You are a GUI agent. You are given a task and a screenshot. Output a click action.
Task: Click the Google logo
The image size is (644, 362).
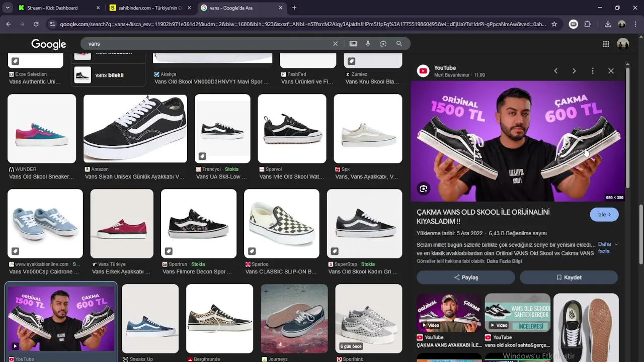click(49, 44)
